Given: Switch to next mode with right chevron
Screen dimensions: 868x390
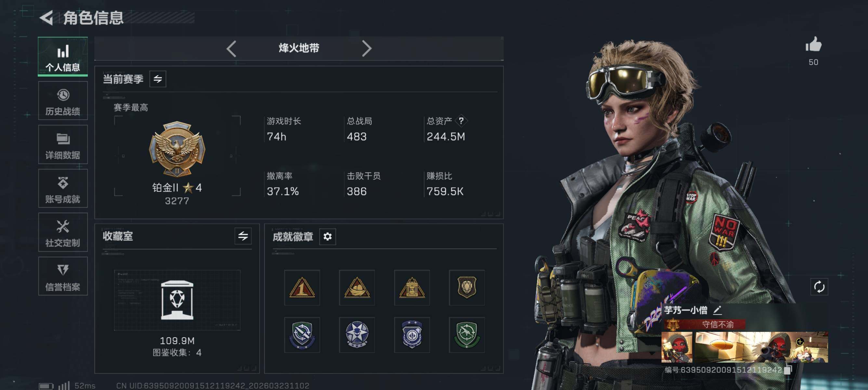Looking at the screenshot, I should click(x=367, y=49).
